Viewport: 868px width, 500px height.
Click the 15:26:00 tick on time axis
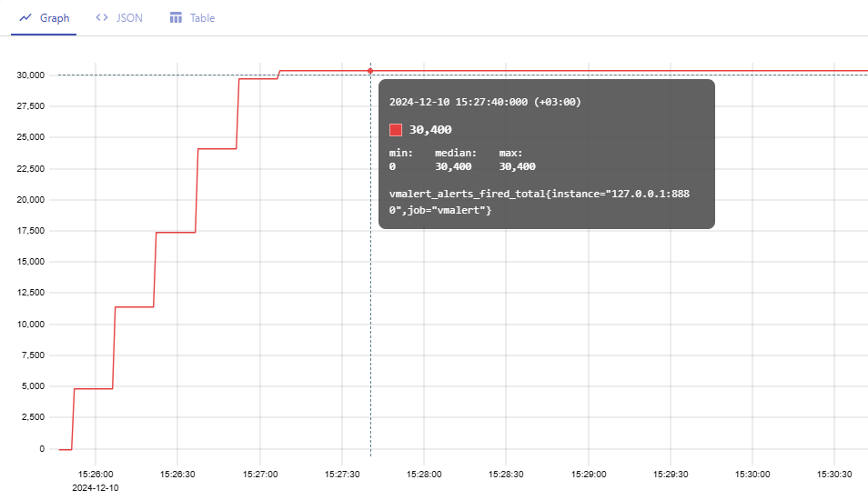click(96, 475)
